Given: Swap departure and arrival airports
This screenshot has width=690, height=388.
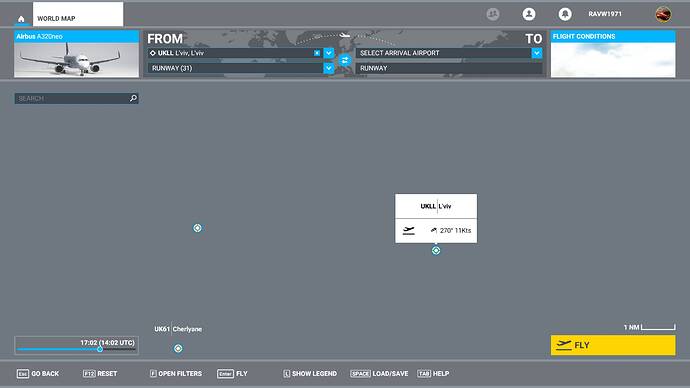Looking at the screenshot, I should coord(345,60).
